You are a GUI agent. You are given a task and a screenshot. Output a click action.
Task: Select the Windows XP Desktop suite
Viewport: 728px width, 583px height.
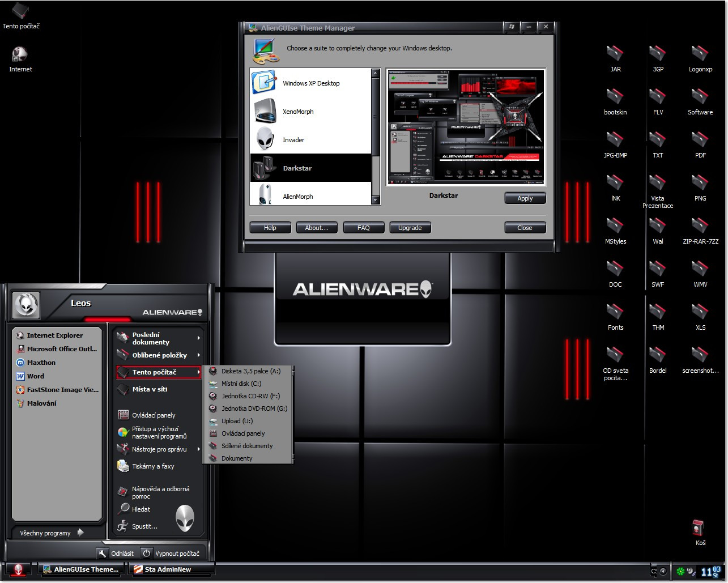point(311,83)
